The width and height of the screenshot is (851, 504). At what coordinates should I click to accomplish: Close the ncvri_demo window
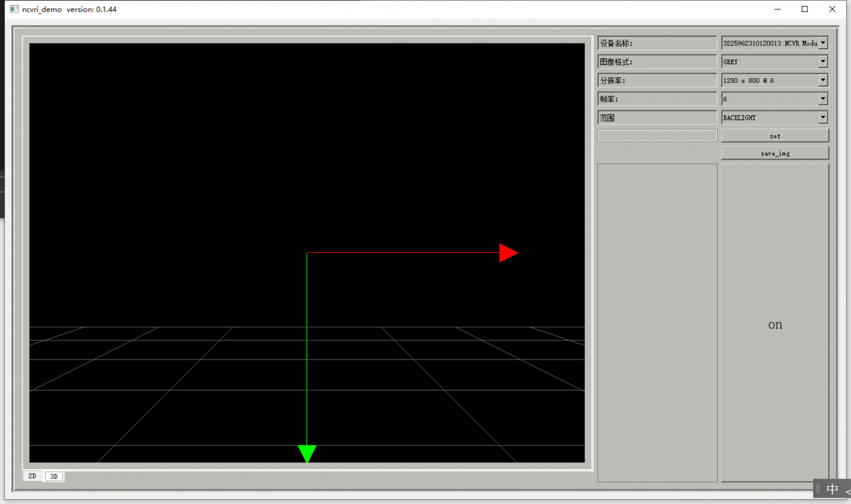click(x=832, y=9)
